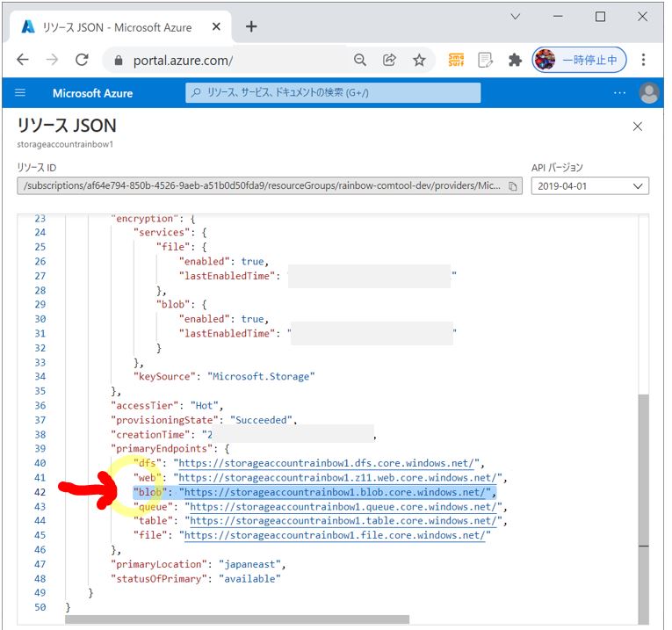Open the extensions puzzle icon
The width and height of the screenshot is (672, 630).
click(515, 60)
